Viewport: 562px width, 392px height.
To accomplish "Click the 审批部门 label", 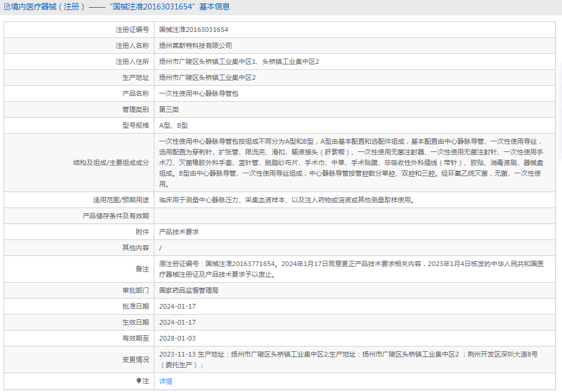I will pyautogui.click(x=135, y=290).
